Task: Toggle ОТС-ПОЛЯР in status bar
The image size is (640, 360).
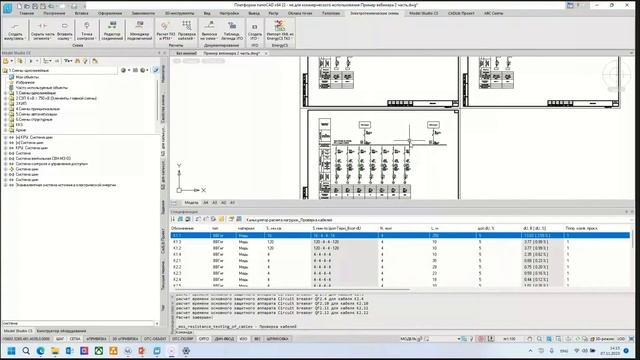Action: [x=182, y=339]
